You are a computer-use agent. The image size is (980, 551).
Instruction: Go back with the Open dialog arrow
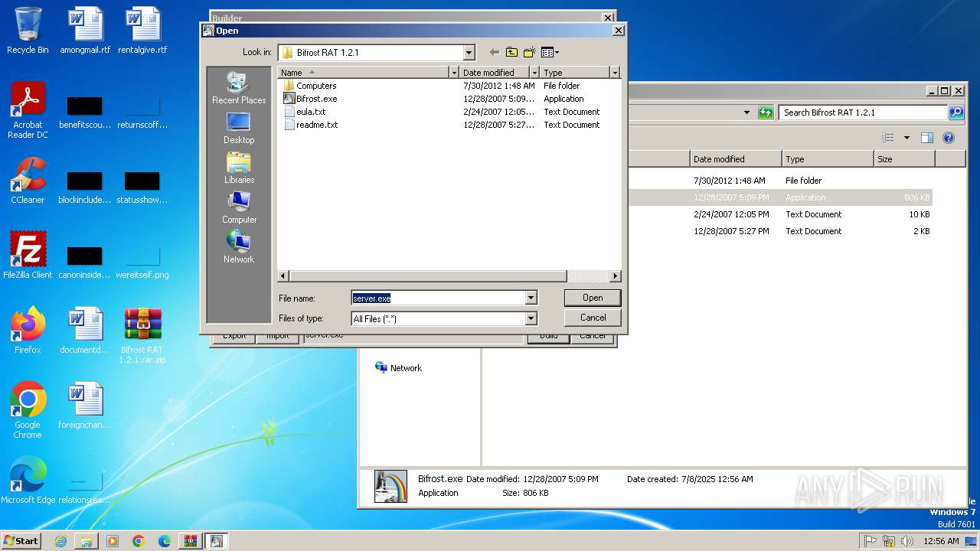click(494, 52)
